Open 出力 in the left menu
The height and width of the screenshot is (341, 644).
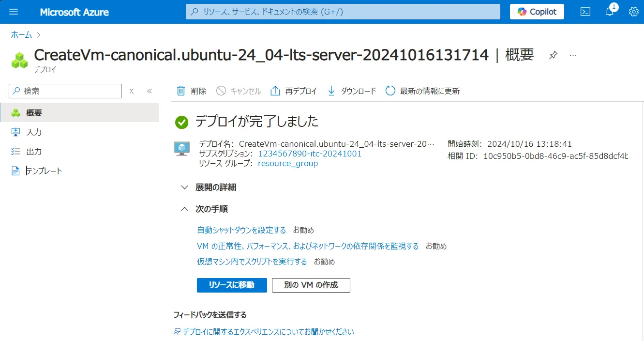click(34, 152)
